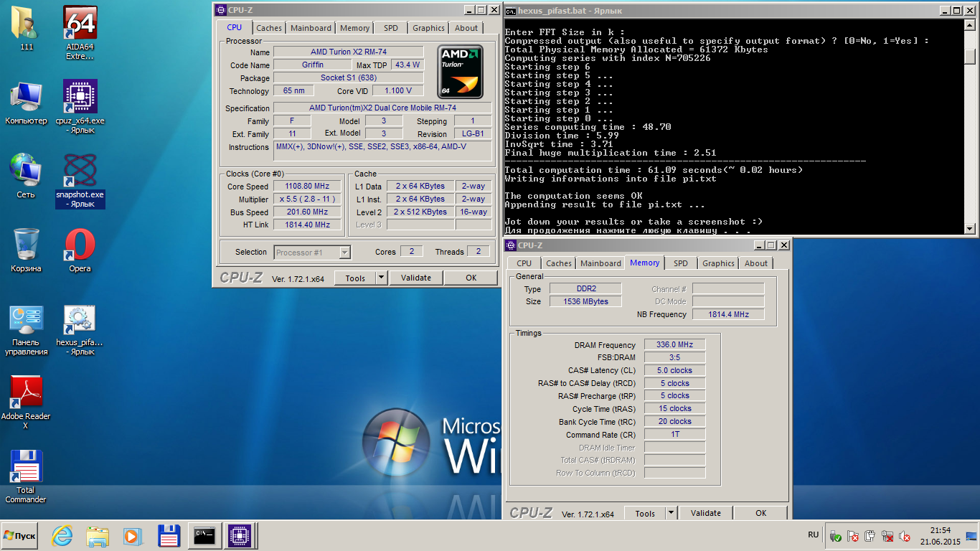Open Total Commander floppy icon in taskbar
This screenshot has height=551, width=980.
(169, 536)
